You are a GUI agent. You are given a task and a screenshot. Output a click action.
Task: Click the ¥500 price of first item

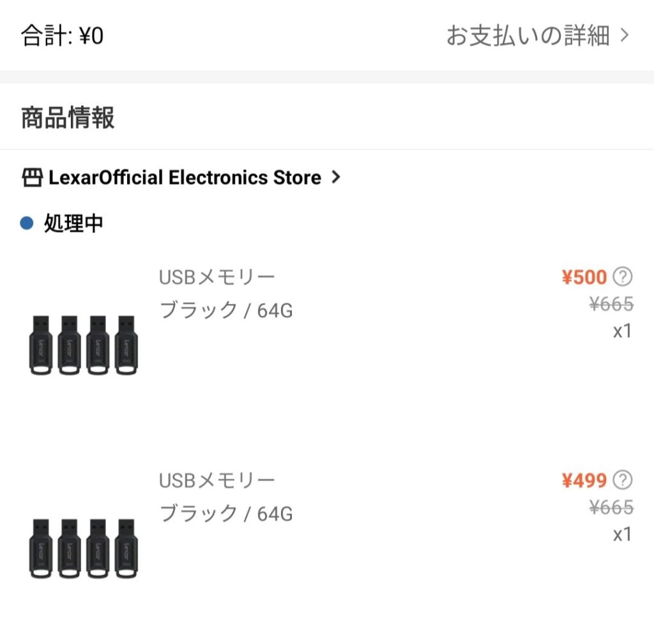584,277
